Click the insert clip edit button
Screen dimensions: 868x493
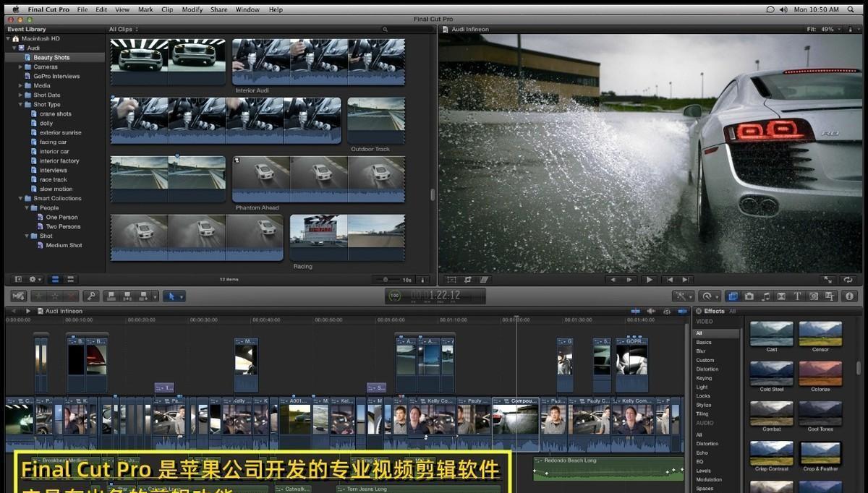click(128, 296)
